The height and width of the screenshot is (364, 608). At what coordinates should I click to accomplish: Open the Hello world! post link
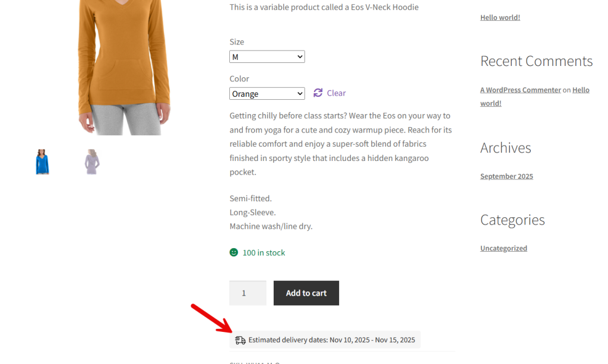500,17
